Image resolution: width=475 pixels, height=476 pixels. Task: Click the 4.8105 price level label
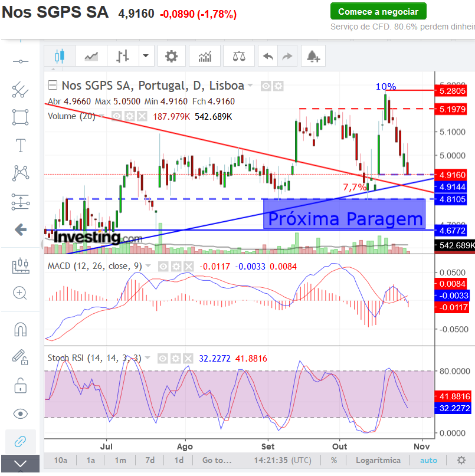point(451,199)
